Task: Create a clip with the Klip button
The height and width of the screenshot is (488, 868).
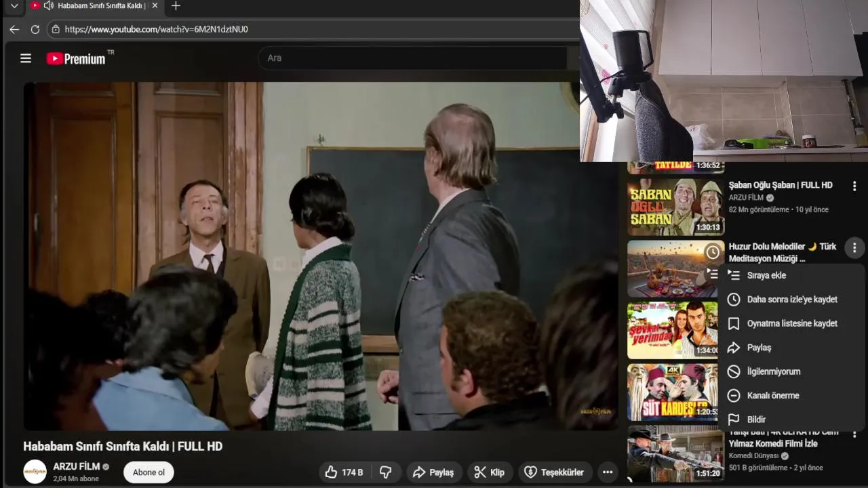Action: point(490,472)
